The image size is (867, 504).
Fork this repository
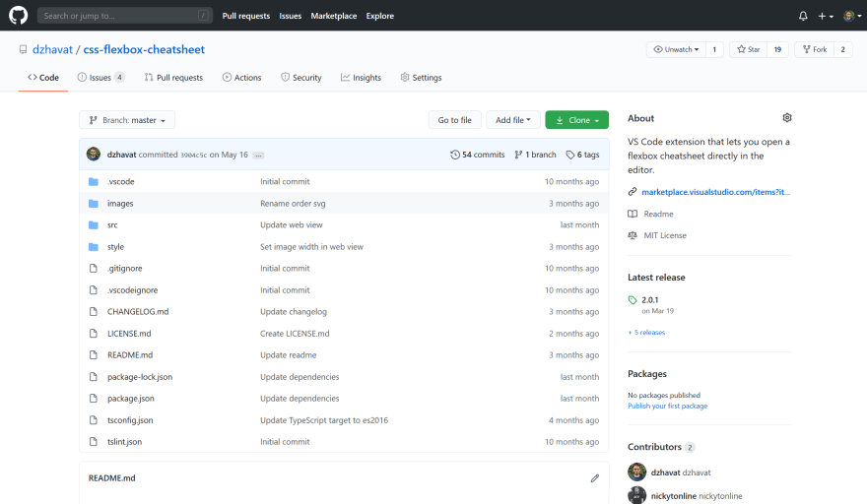click(815, 49)
